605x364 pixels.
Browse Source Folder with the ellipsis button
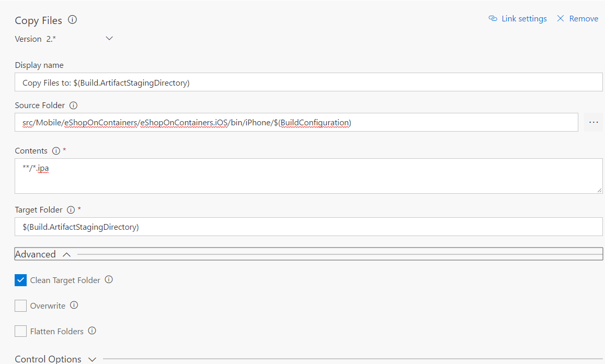pyautogui.click(x=593, y=122)
